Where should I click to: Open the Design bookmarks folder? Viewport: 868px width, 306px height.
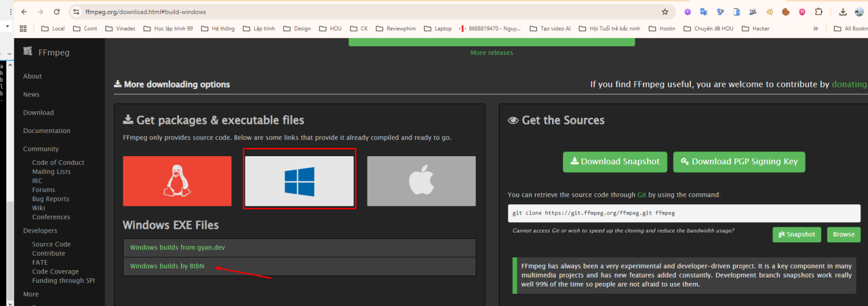pos(296,28)
